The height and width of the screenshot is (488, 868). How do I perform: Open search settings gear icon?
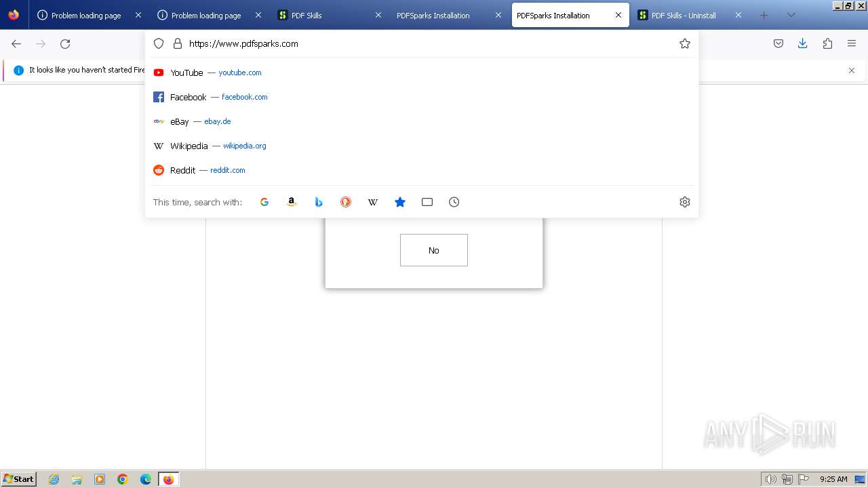[x=685, y=202]
